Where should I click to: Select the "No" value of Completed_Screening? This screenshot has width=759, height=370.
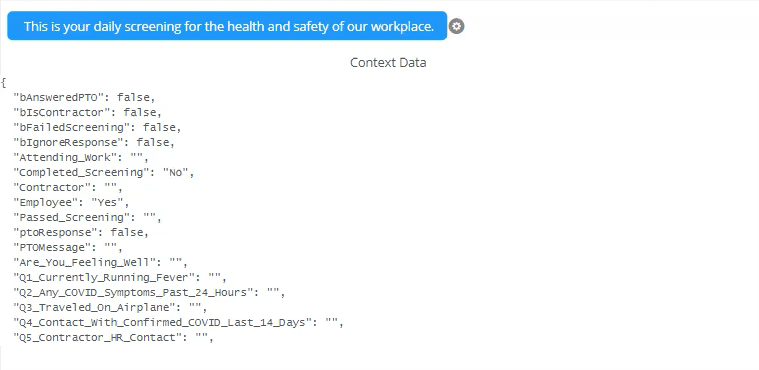175,172
